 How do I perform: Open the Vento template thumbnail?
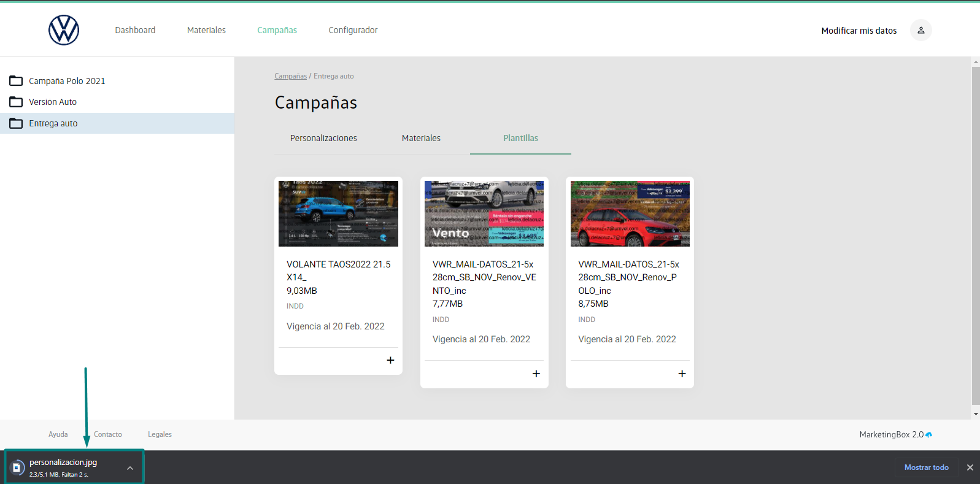pyautogui.click(x=484, y=213)
